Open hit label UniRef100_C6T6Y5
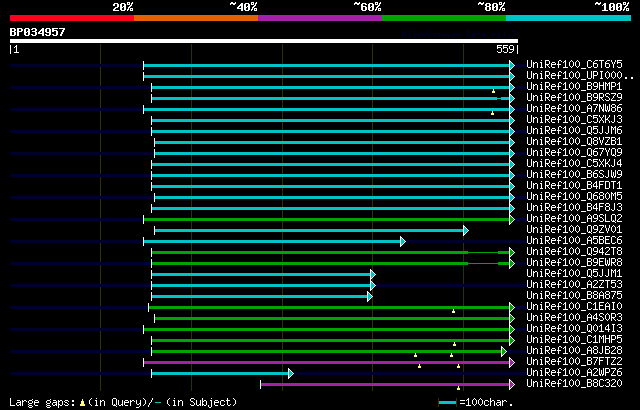 574,64
